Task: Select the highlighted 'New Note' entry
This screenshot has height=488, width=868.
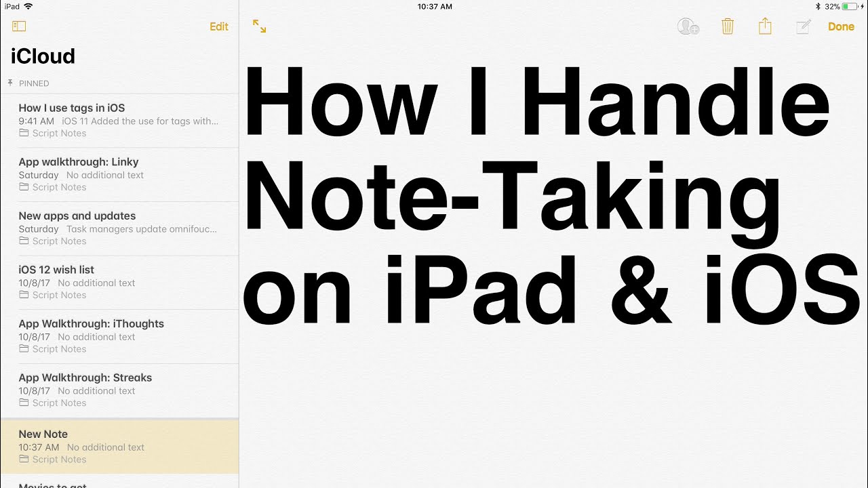Action: click(x=119, y=446)
